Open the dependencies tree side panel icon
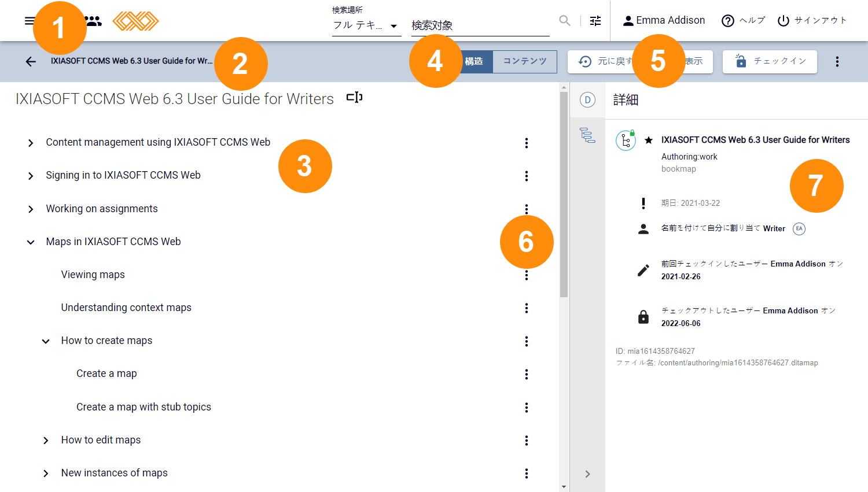868x492 pixels. point(587,135)
